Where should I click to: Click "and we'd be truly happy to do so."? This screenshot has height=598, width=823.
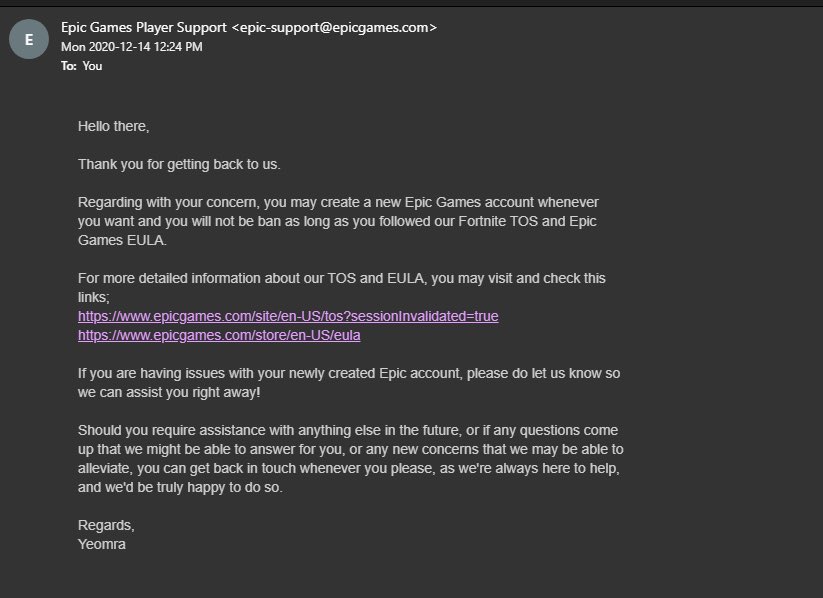tap(182, 487)
